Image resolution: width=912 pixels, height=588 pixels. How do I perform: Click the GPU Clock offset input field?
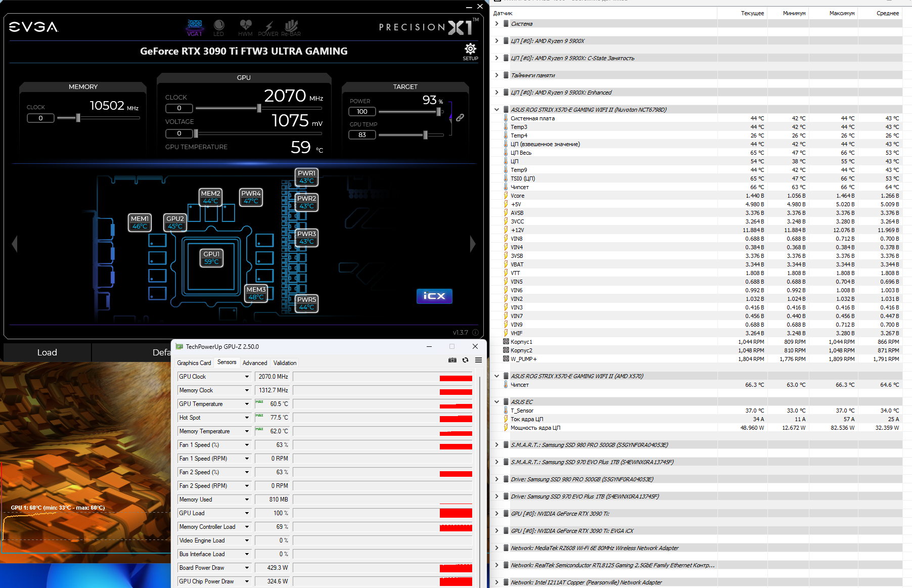pyautogui.click(x=179, y=108)
